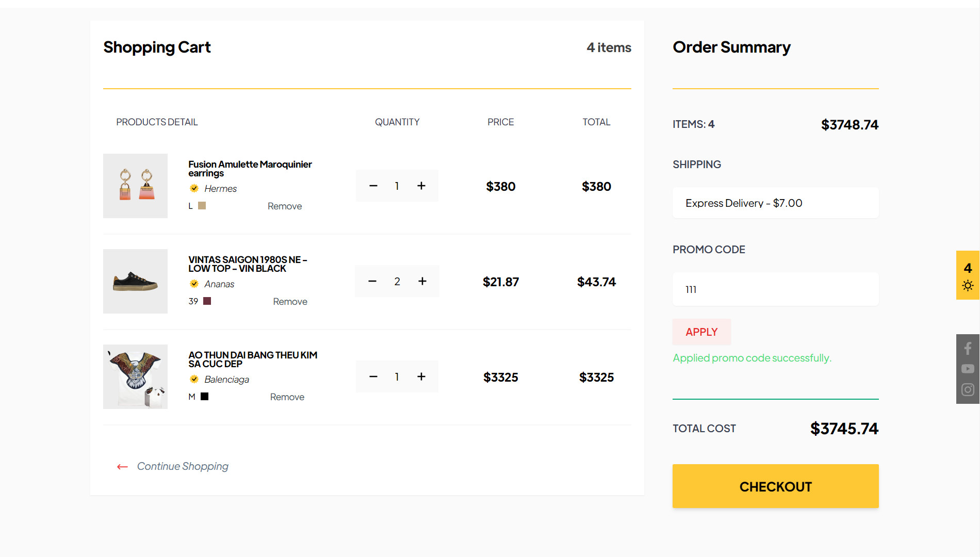980x557 pixels.
Task: Toggle the light mode sun icon
Action: (x=968, y=286)
